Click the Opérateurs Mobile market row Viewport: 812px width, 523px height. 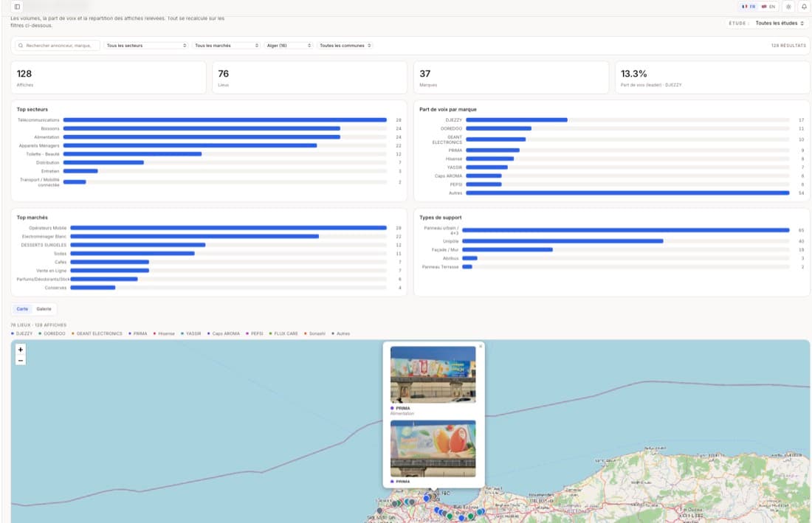(x=209, y=228)
